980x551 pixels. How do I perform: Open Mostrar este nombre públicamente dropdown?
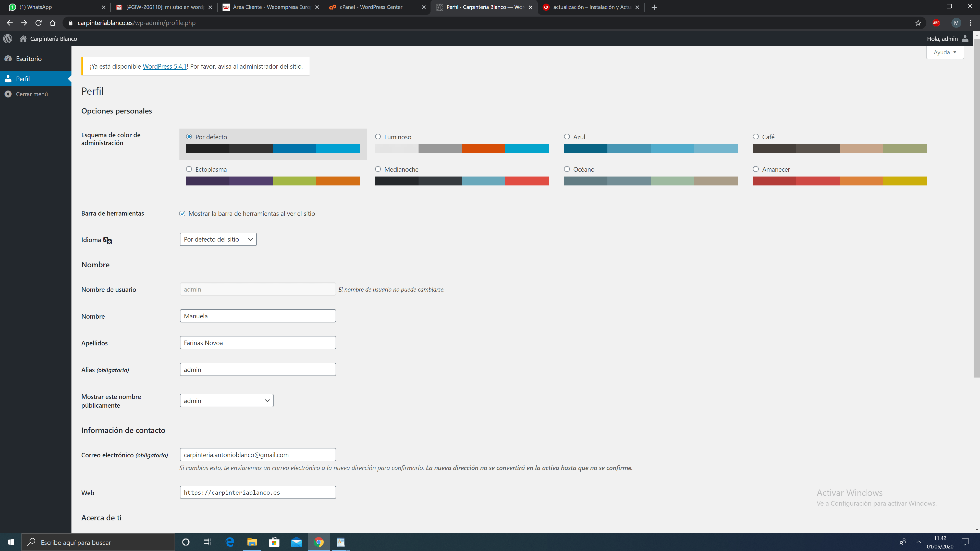(x=226, y=400)
